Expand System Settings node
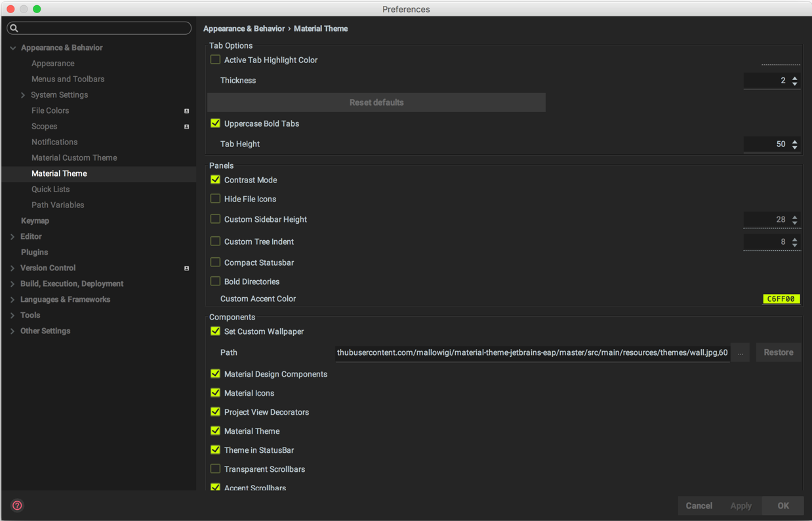Screen dimensions: 812x521 click(23, 95)
